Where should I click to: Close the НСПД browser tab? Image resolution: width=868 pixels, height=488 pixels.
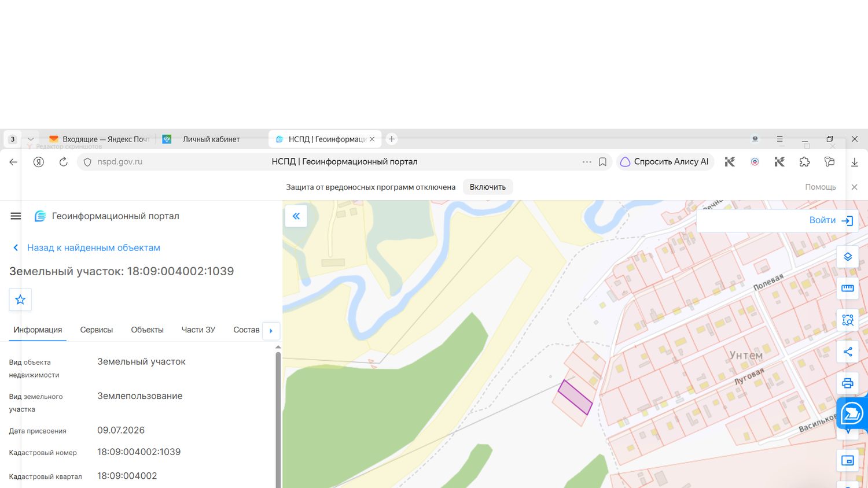[372, 139]
